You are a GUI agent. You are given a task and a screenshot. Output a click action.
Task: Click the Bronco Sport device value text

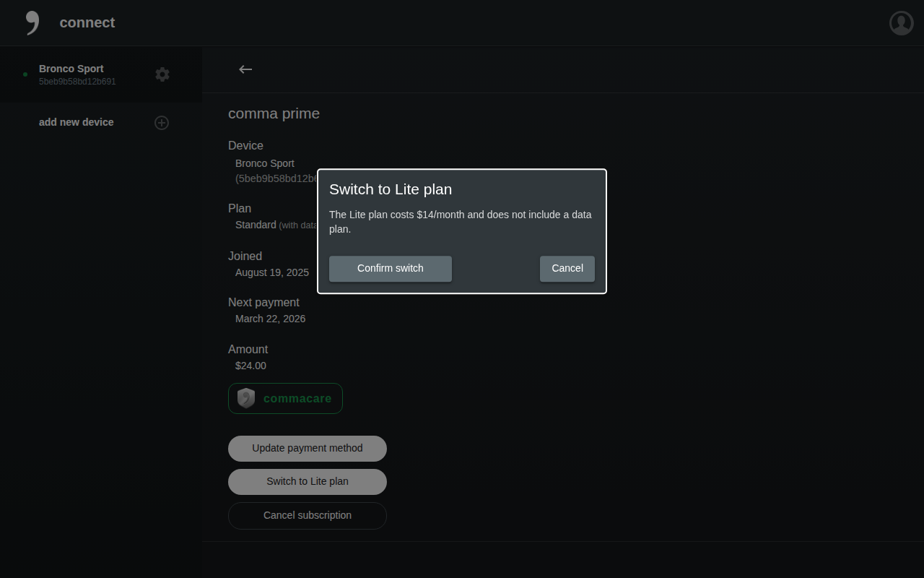coord(265,163)
